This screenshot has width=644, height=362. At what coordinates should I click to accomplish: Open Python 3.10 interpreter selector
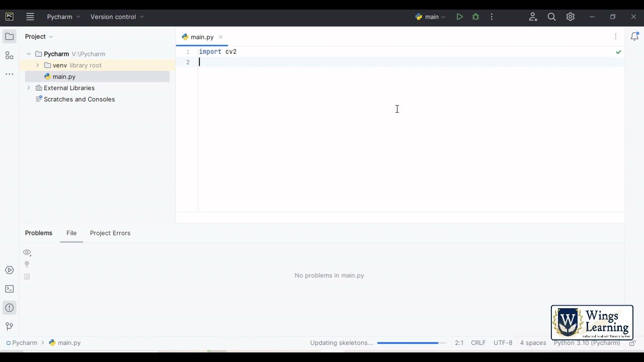tap(587, 343)
